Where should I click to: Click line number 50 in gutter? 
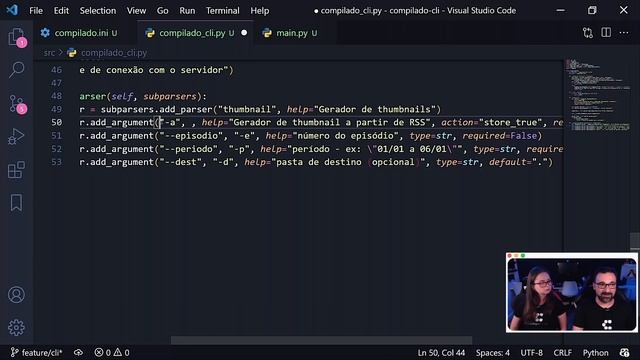[57, 122]
